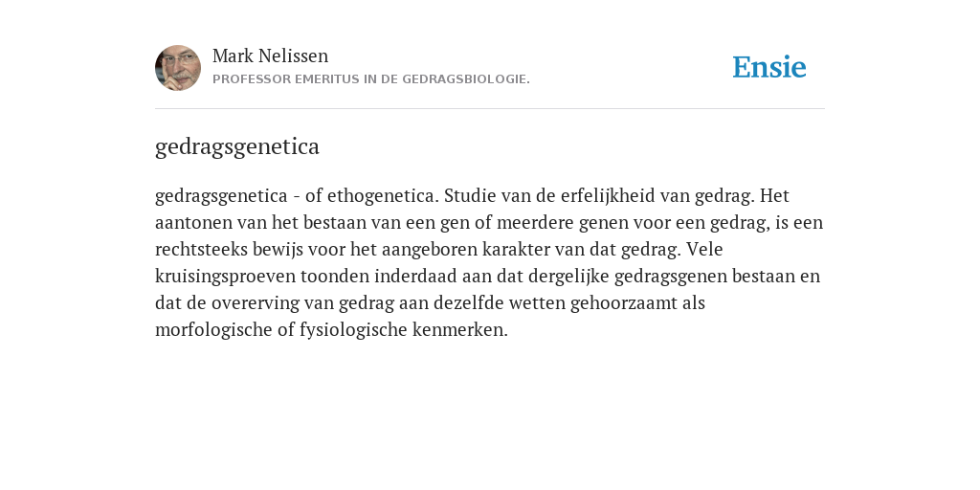This screenshot has width=980, height=490.
Task: Open the Ensie logo link
Action: [x=769, y=67]
